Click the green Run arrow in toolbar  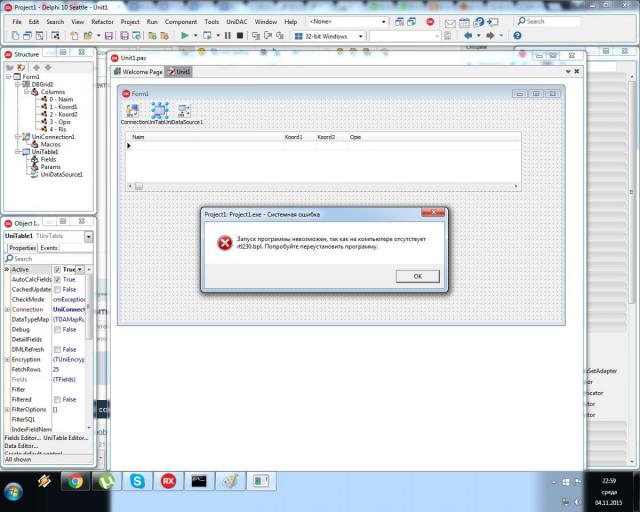coord(184,36)
